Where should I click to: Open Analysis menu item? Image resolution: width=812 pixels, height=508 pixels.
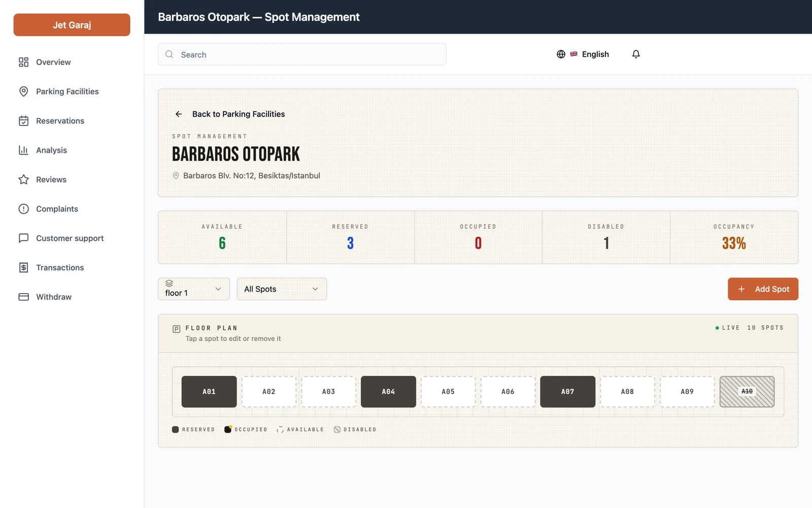coord(72,150)
